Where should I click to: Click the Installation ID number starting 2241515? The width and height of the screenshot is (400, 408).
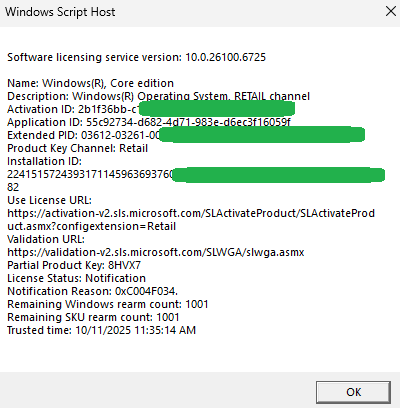click(196, 175)
